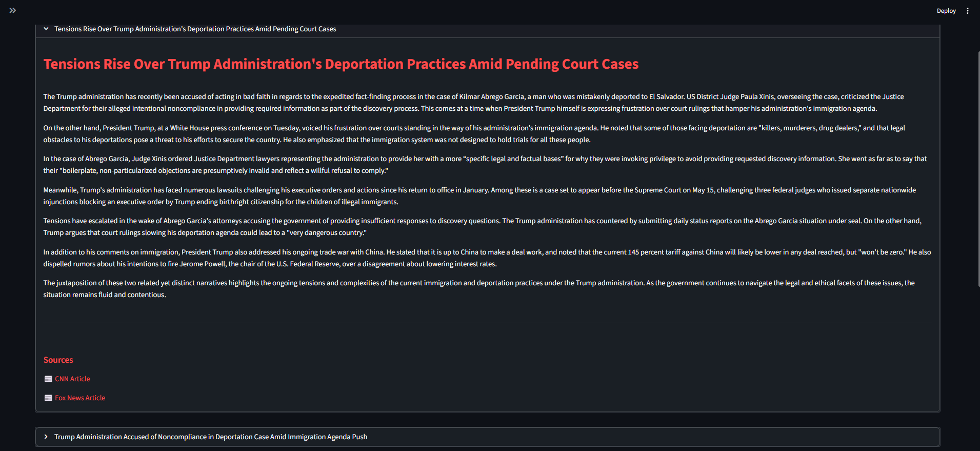
Task: Click the page's vertical scrollbar
Action: click(978, 169)
